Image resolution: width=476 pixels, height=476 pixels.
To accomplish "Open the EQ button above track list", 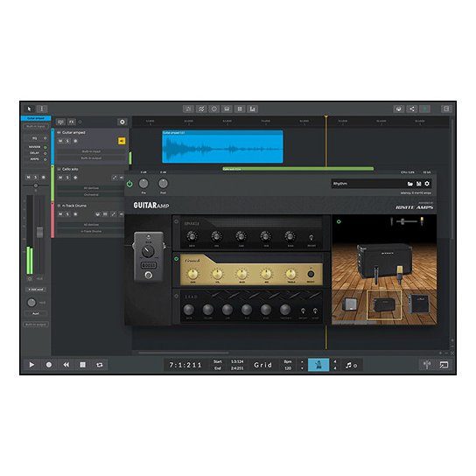I will 60,122.
